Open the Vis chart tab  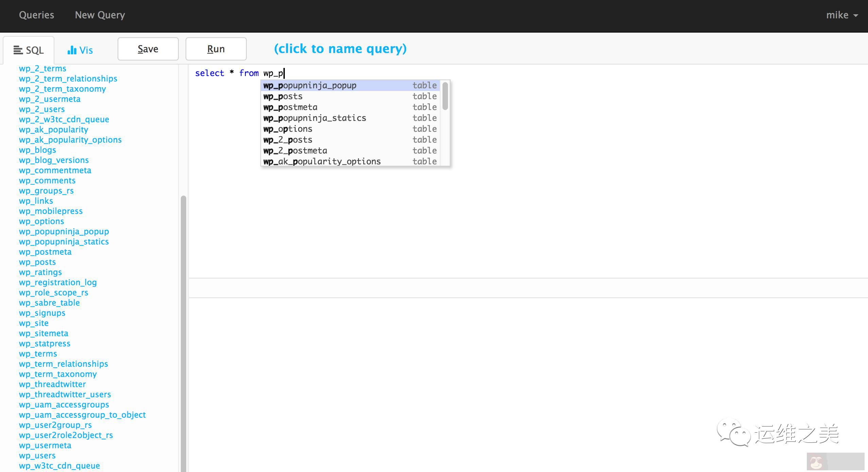[x=80, y=50]
